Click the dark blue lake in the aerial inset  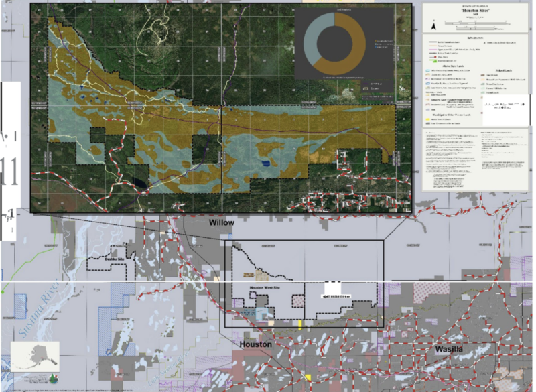tap(265, 164)
